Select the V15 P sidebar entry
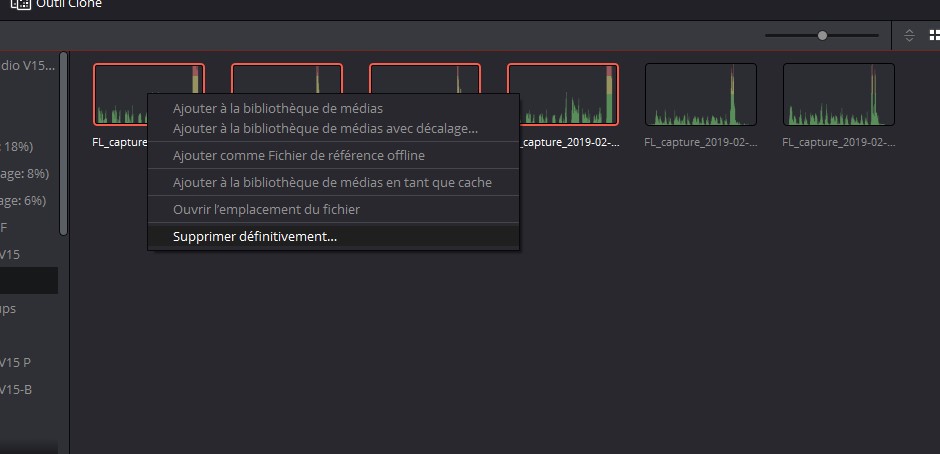940x454 pixels. tap(16, 362)
